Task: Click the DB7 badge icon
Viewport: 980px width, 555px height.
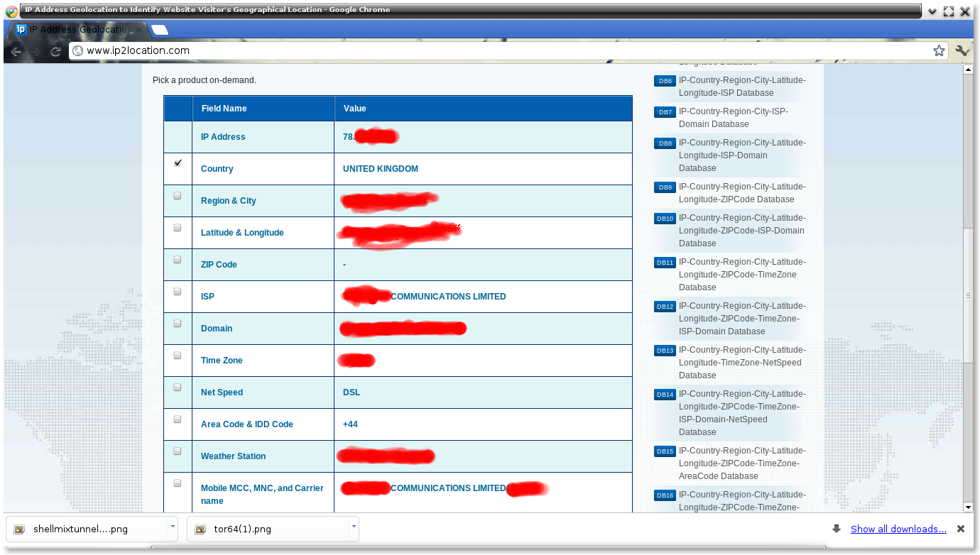Action: (665, 112)
